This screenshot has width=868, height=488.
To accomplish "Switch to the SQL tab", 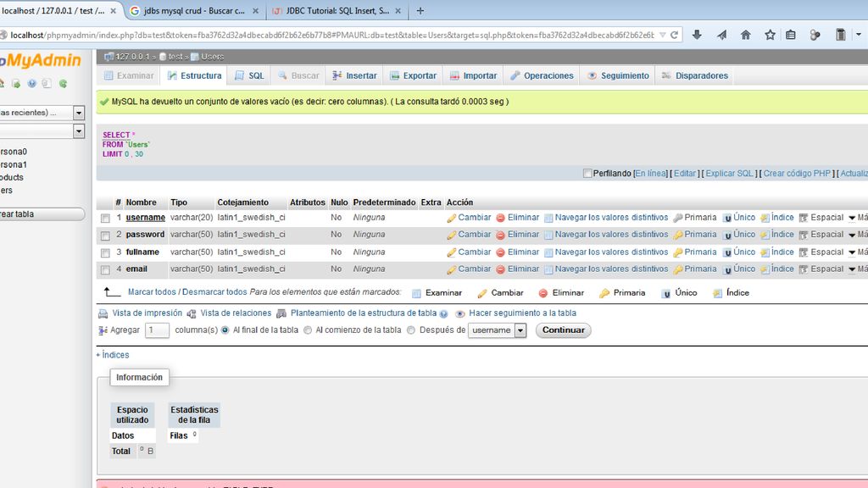I will [x=249, y=75].
